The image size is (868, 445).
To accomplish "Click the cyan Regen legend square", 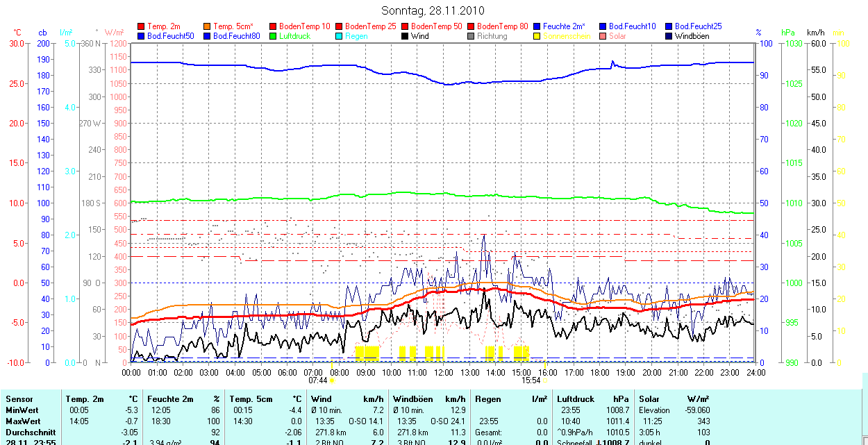I will click(340, 36).
